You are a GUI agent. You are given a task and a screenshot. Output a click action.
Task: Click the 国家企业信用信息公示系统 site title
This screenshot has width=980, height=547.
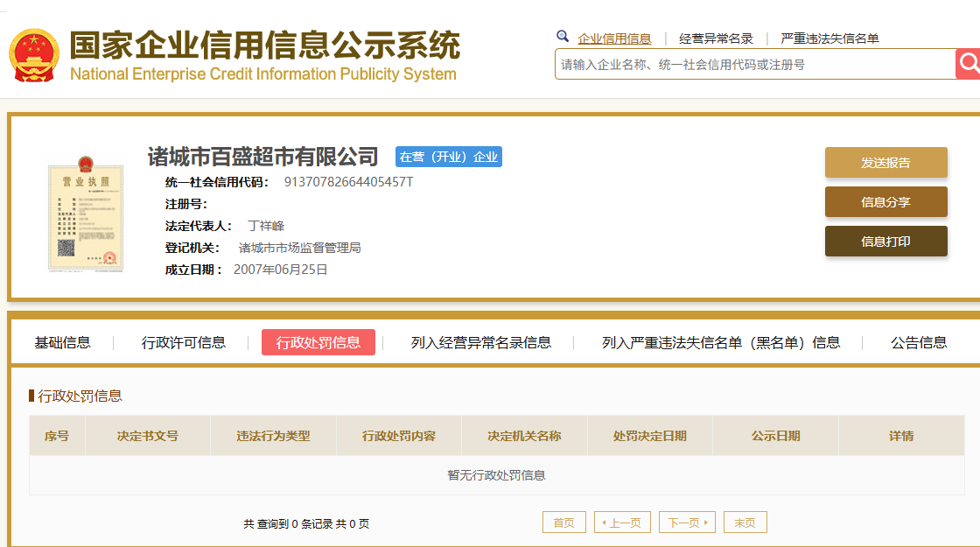(x=265, y=46)
